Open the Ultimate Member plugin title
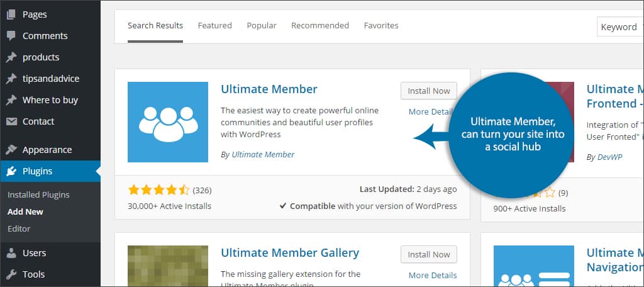Image resolution: width=644 pixels, height=287 pixels. (x=269, y=89)
